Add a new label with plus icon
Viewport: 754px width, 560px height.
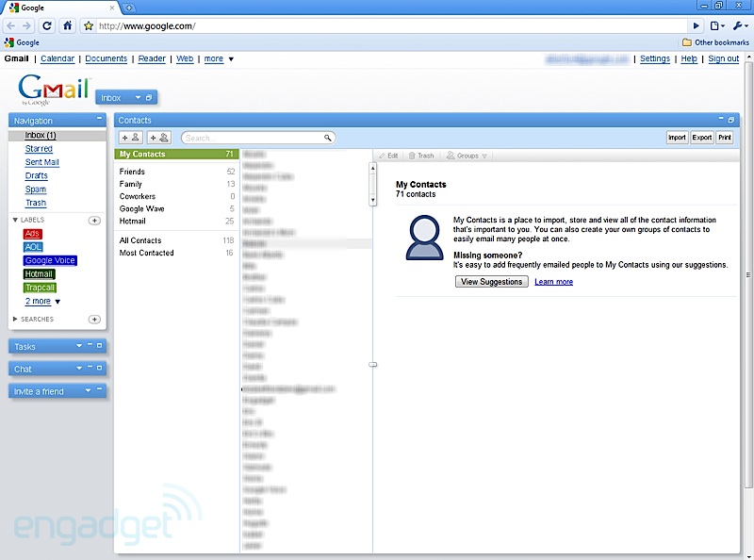[x=95, y=221]
